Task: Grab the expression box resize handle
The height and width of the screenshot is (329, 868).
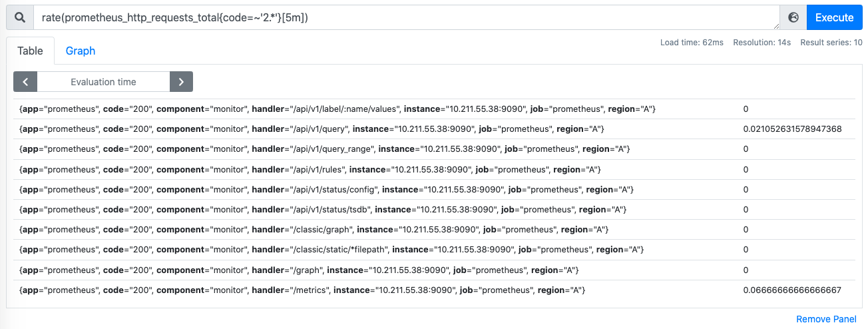Action: 775,27
